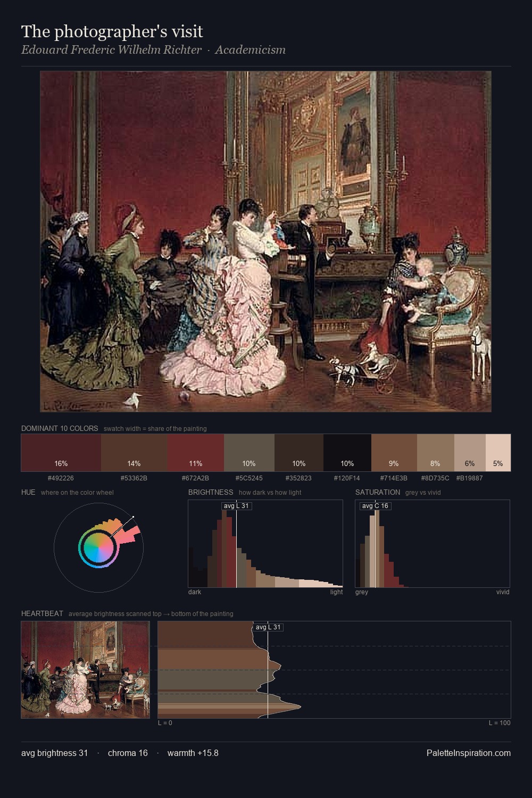
Task: Open the main painting image
Action: tap(265, 242)
